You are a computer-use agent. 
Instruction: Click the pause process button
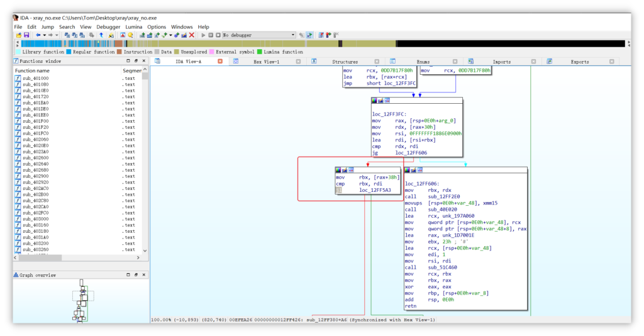(x=211, y=35)
